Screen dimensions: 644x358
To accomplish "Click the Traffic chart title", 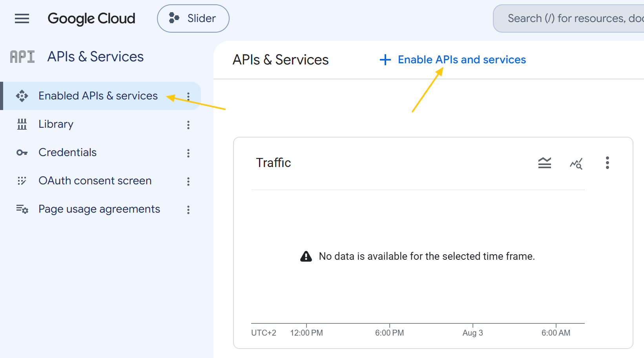I will click(274, 163).
